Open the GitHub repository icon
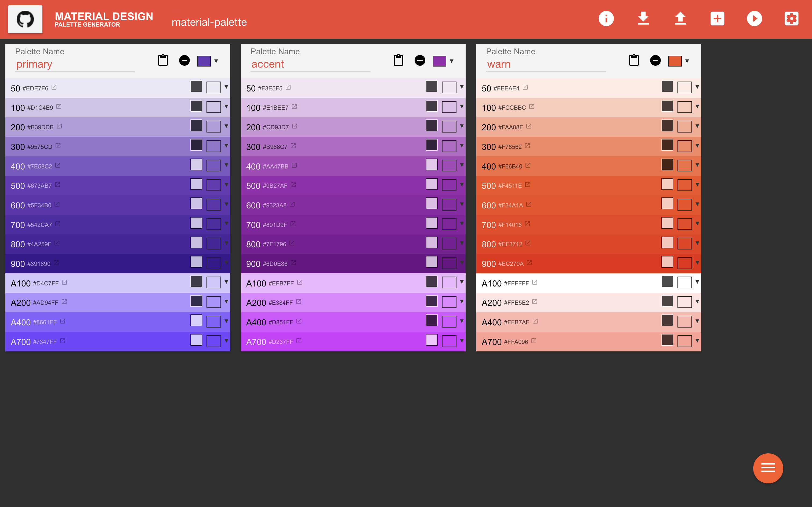Viewport: 812px width, 507px height. pyautogui.click(x=25, y=19)
